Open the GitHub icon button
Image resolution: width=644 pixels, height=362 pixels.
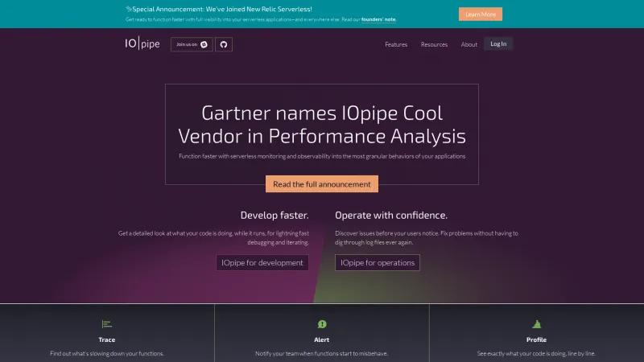[224, 44]
